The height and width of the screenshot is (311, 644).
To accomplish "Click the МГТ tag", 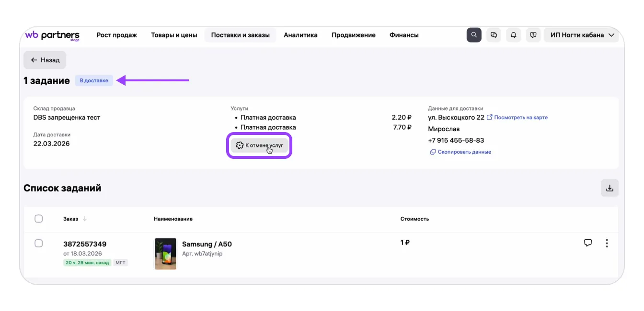I will tap(121, 263).
